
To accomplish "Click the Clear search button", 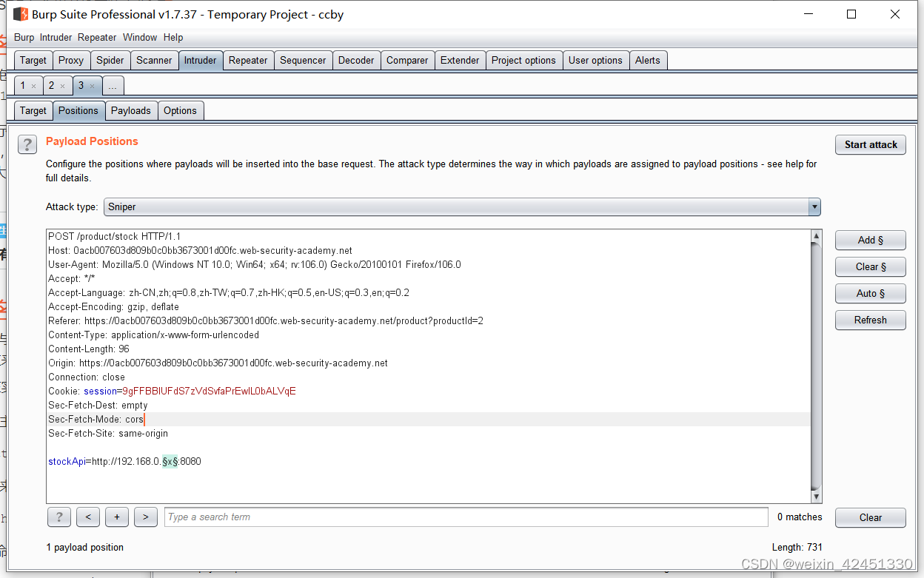I will [871, 518].
